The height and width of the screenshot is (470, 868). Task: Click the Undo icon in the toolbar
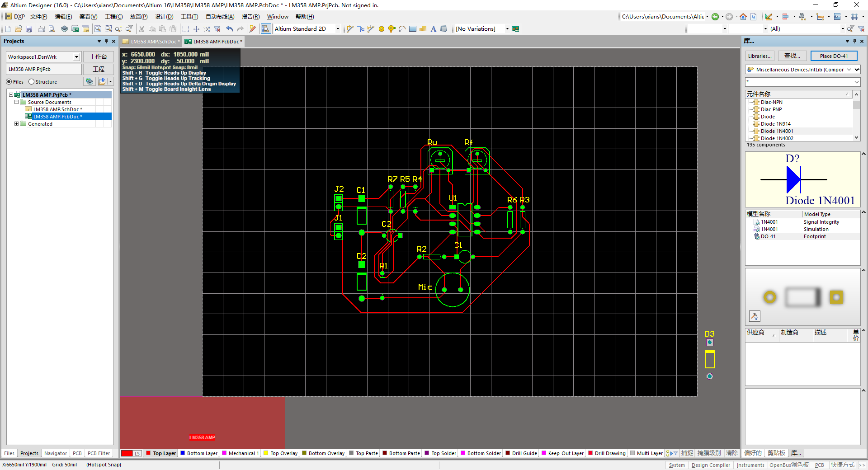point(230,28)
